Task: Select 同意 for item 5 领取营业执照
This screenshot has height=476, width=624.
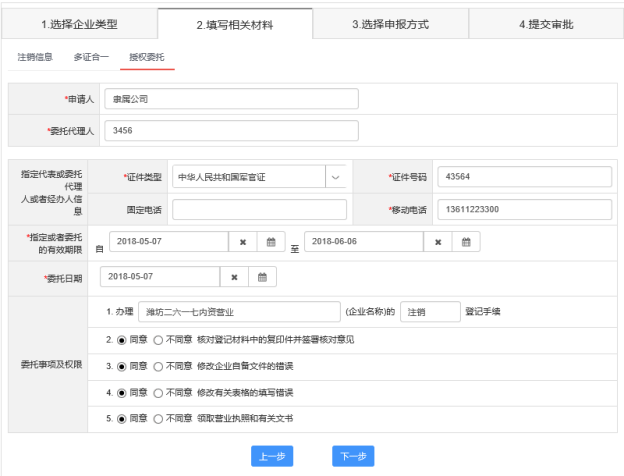Action: pyautogui.click(x=122, y=418)
